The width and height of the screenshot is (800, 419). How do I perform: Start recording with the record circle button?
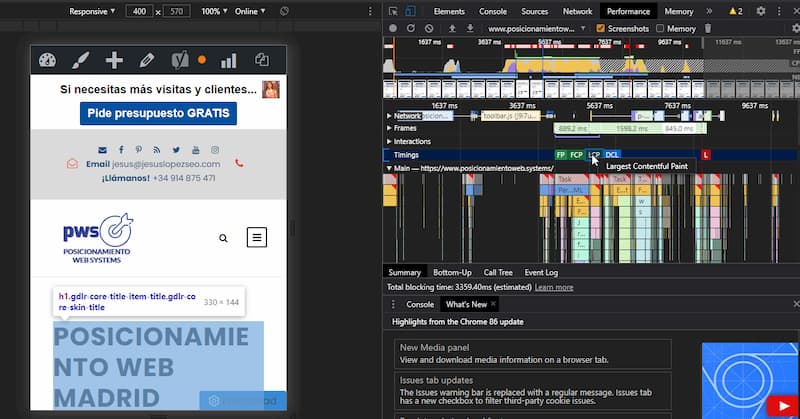pyautogui.click(x=393, y=29)
